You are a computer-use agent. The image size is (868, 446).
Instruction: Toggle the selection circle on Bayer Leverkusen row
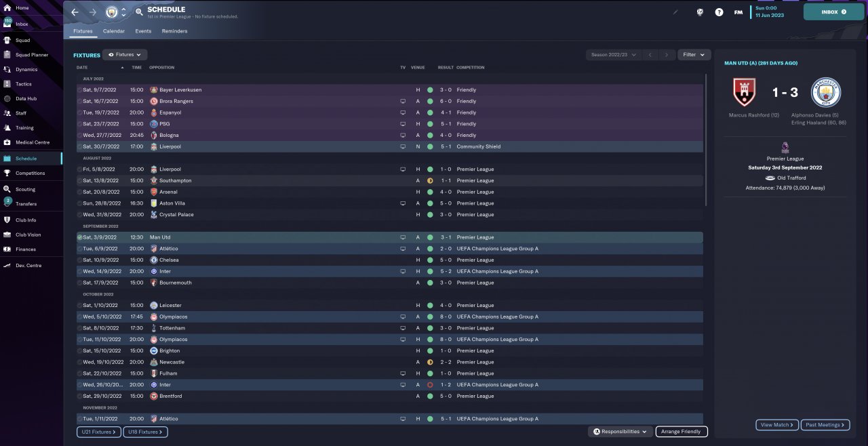tap(79, 89)
